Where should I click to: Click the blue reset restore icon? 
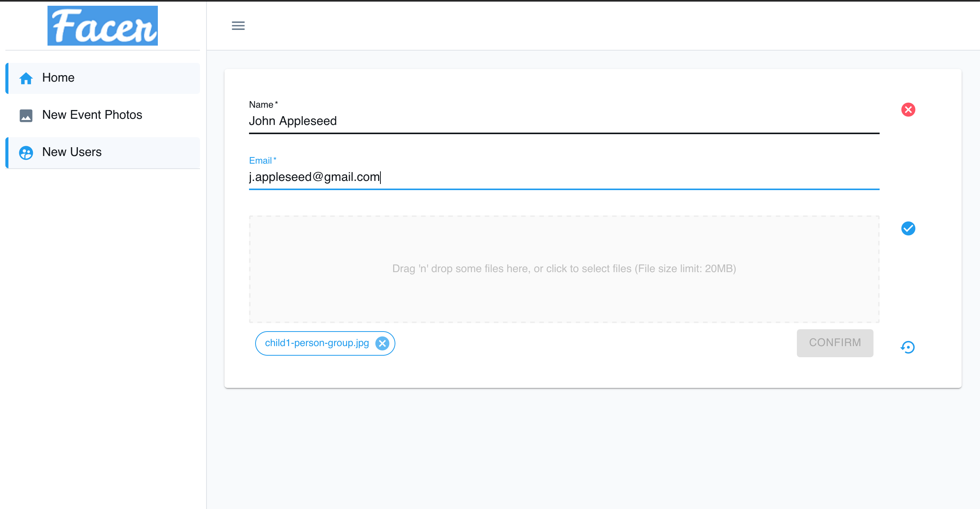(908, 347)
